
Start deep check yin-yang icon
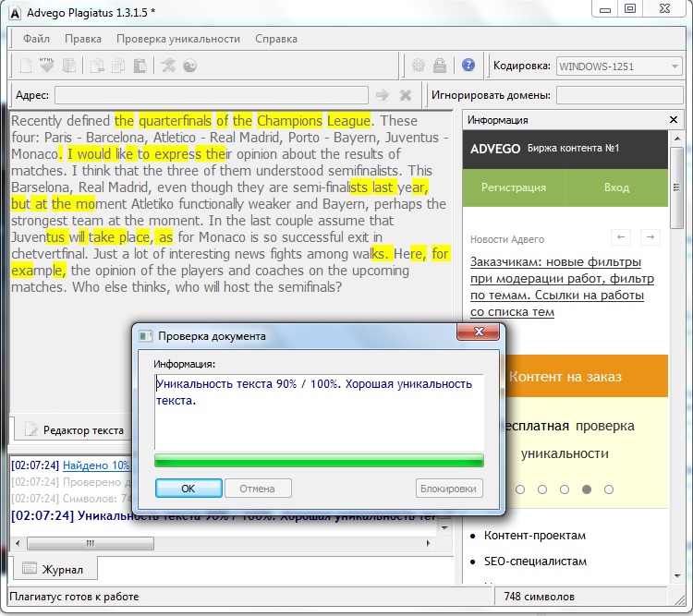point(190,66)
